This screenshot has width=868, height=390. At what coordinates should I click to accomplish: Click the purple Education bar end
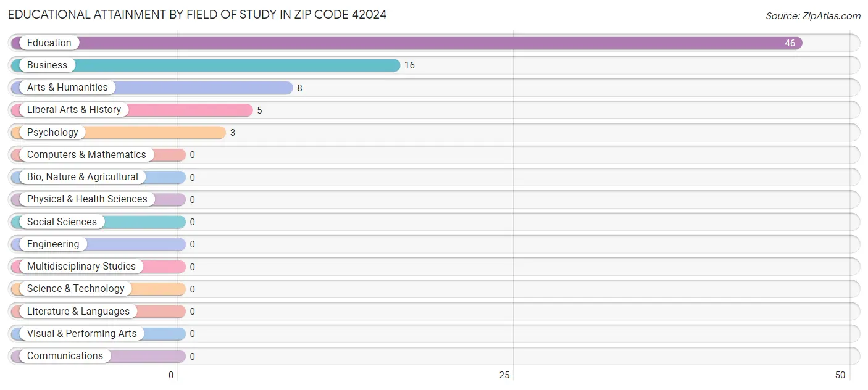(x=796, y=43)
